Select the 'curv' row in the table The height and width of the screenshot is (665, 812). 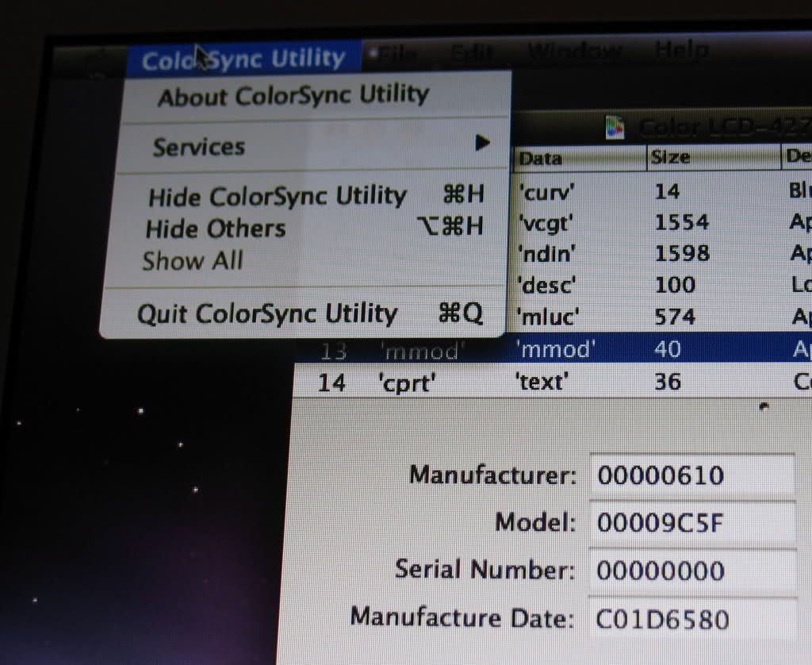662,192
